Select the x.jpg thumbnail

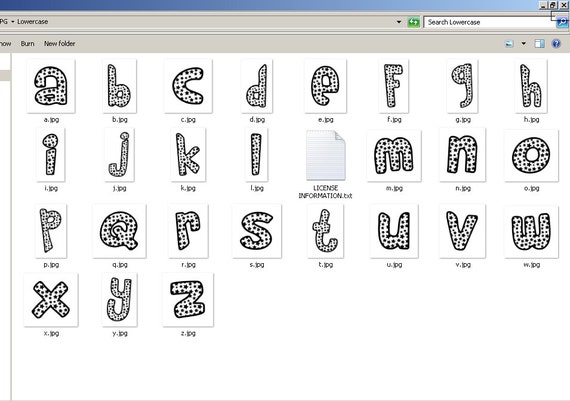coord(51,300)
